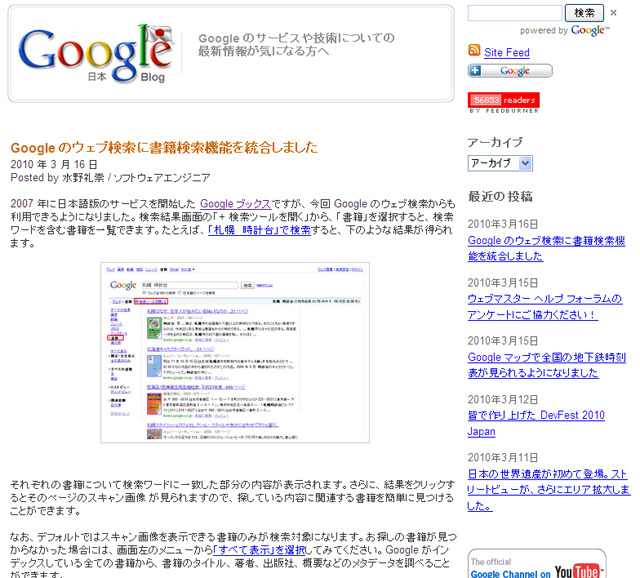Open the 「札幌 時計台」で検索 link
640x578 pixels.
click(x=259, y=230)
